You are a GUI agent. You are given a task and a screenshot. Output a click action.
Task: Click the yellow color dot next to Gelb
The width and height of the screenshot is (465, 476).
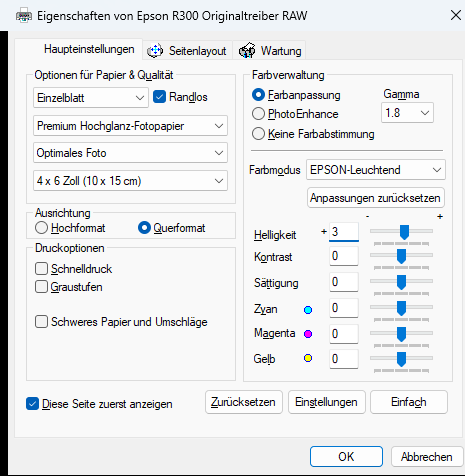(308, 358)
